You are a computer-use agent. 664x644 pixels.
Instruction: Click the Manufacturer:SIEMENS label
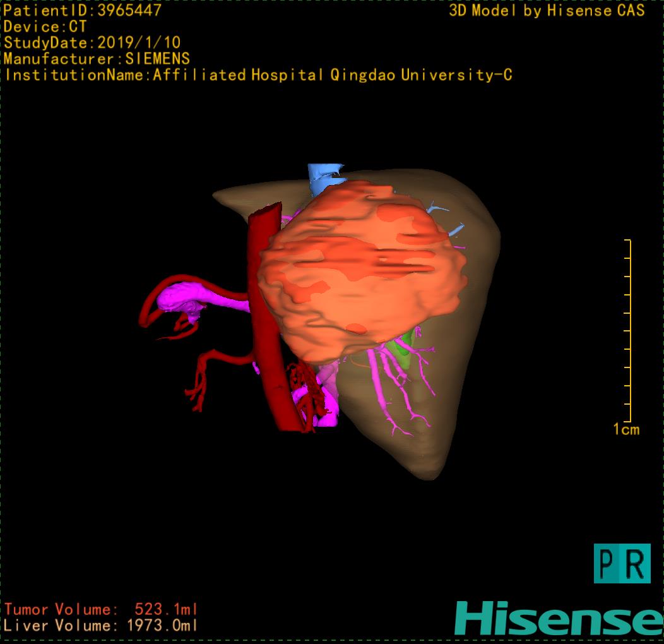pyautogui.click(x=97, y=59)
